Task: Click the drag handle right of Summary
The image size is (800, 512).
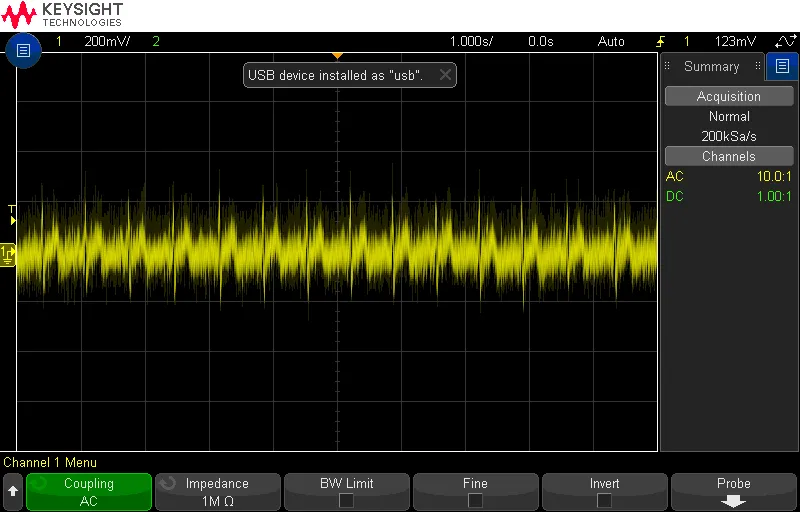Action: point(758,66)
